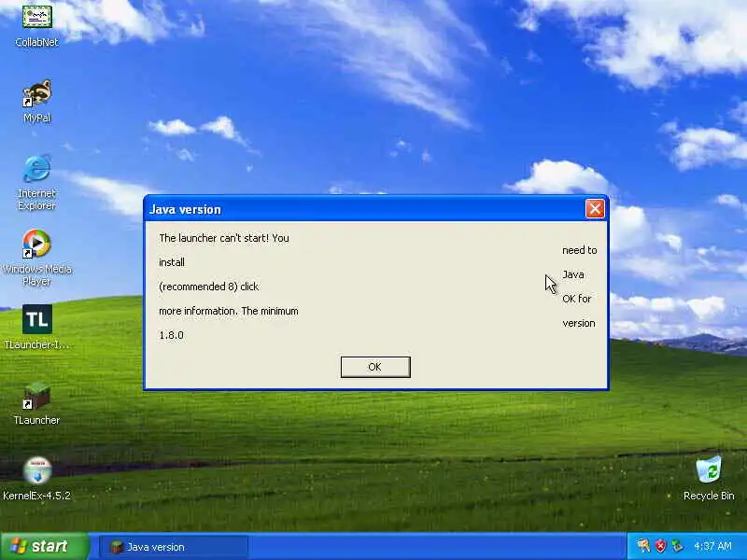This screenshot has width=747, height=560.
Task: Click the tray icon right of the red shield
Action: [677, 546]
